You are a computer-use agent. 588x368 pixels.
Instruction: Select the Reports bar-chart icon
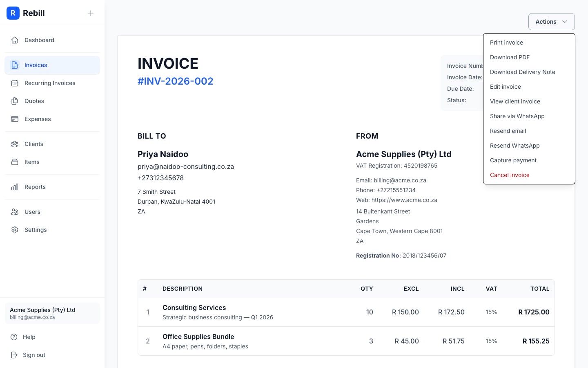pyautogui.click(x=15, y=187)
